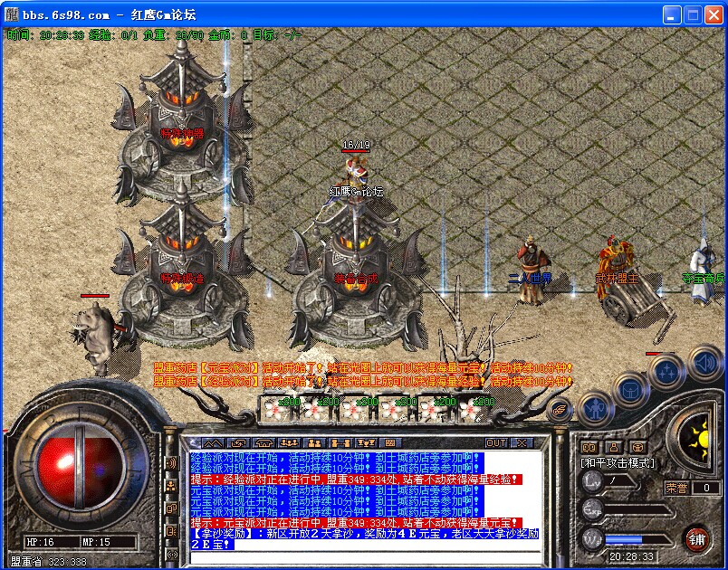The image size is (728, 570).
Task: Click the map book mini icon
Action: click(589, 448)
